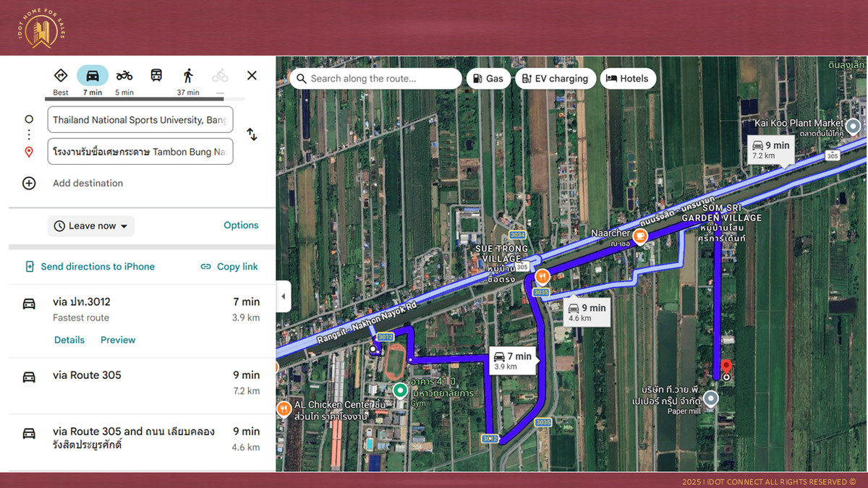Image resolution: width=868 pixels, height=488 pixels.
Task: Switch to motorcycle travel mode
Action: click(x=124, y=76)
